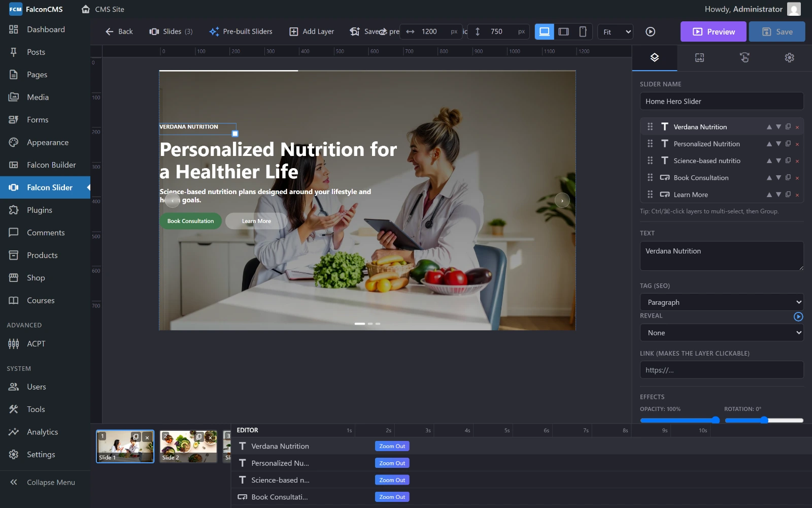Open Dashboard in the sidebar
The image size is (812, 508).
coord(45,29)
